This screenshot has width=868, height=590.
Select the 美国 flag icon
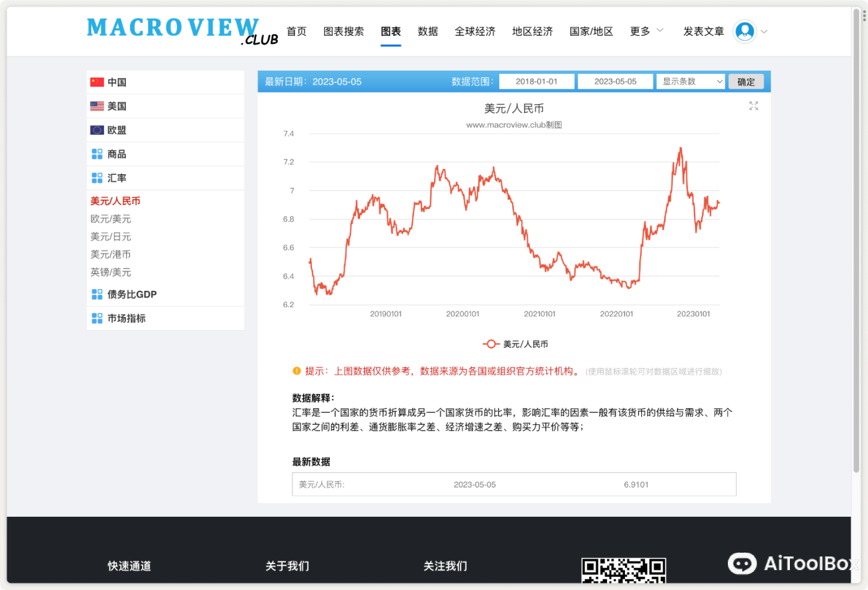97,105
